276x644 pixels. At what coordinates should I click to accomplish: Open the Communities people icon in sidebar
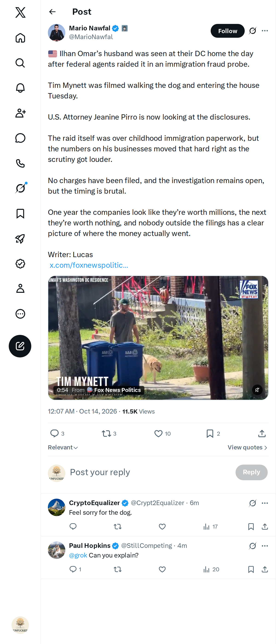pos(20,113)
